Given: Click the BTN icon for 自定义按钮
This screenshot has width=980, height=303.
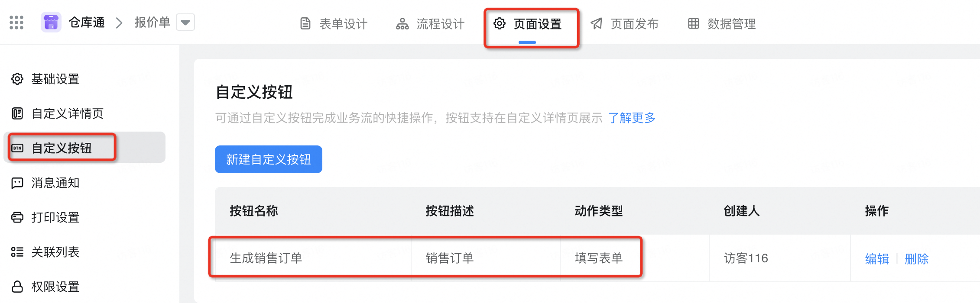Looking at the screenshot, I should pyautogui.click(x=17, y=148).
